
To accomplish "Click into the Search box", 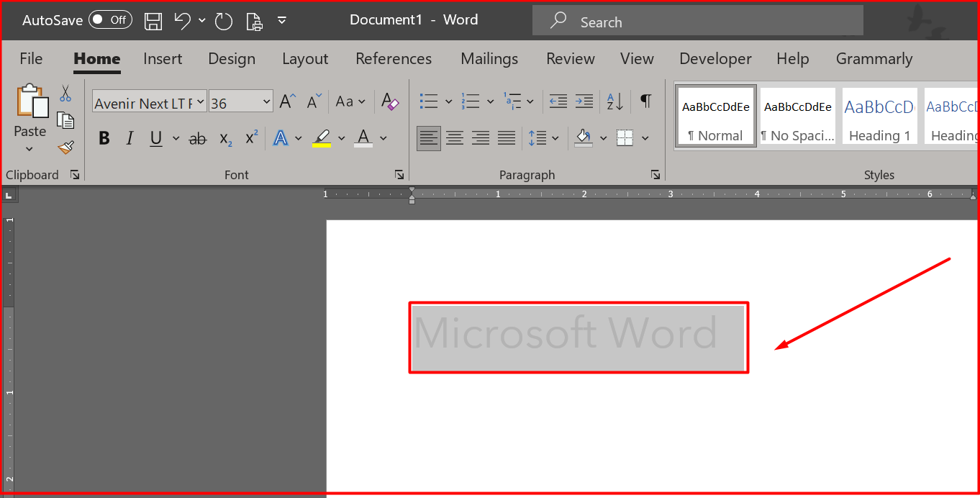I will (x=697, y=21).
